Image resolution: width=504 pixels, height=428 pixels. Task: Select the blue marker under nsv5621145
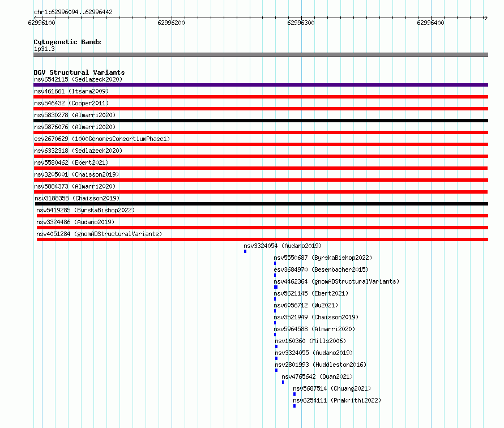point(275,299)
